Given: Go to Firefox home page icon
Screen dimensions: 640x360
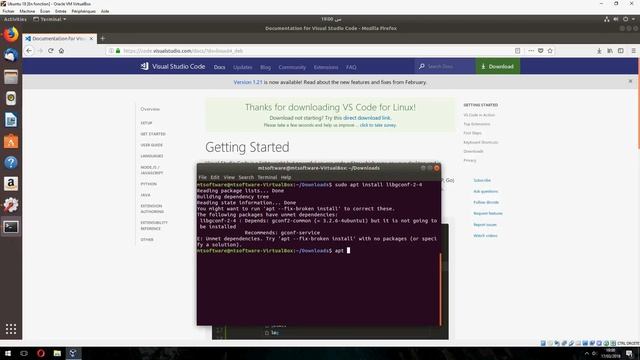Looking at the screenshot, I should click(x=61, y=51).
